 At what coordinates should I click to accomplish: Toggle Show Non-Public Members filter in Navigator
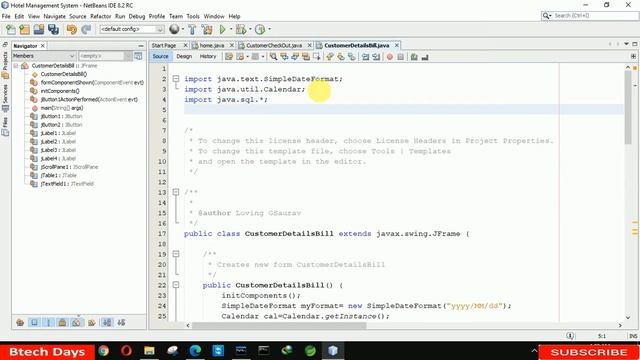(62, 322)
